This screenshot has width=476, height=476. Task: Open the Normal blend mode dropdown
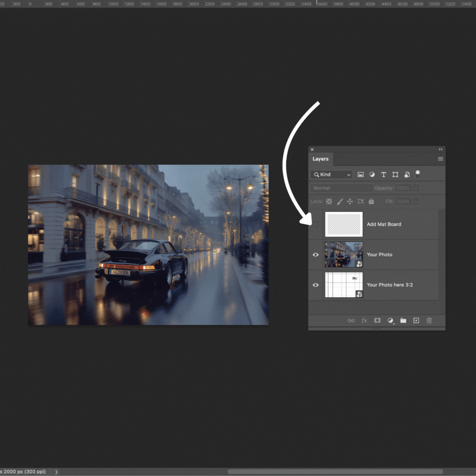pos(341,188)
